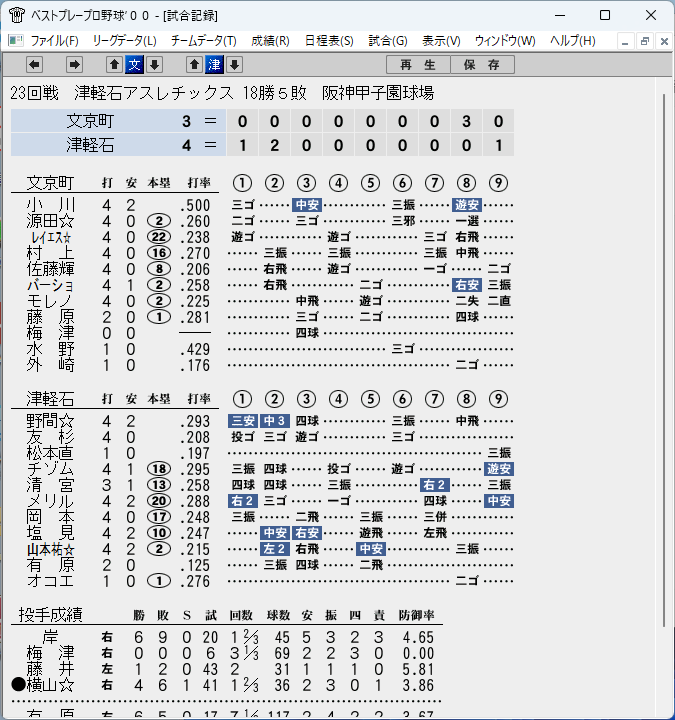This screenshot has width=675, height=720.
Task: Select batter 村 上 in lineup
Action: 51,253
